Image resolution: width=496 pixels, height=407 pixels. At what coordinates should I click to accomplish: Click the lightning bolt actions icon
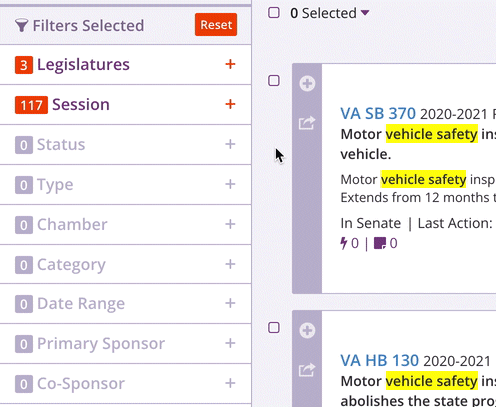[x=343, y=243]
